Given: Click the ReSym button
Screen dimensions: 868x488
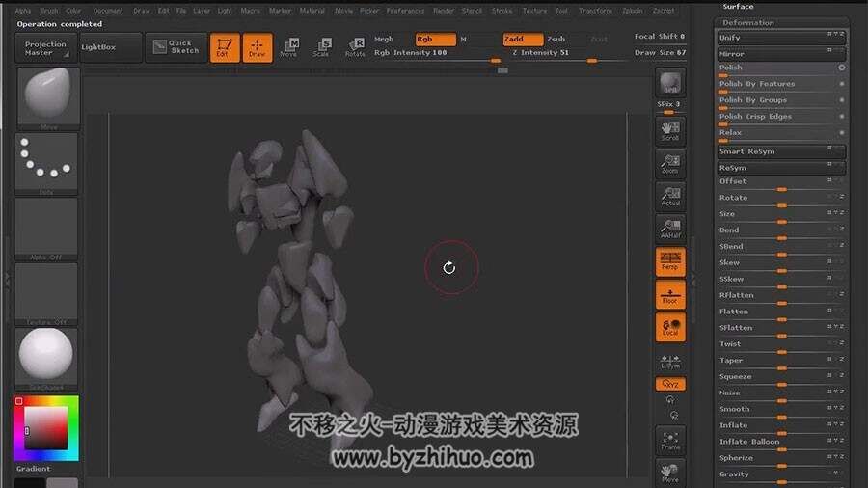Looking at the screenshot, I should click(x=781, y=168).
